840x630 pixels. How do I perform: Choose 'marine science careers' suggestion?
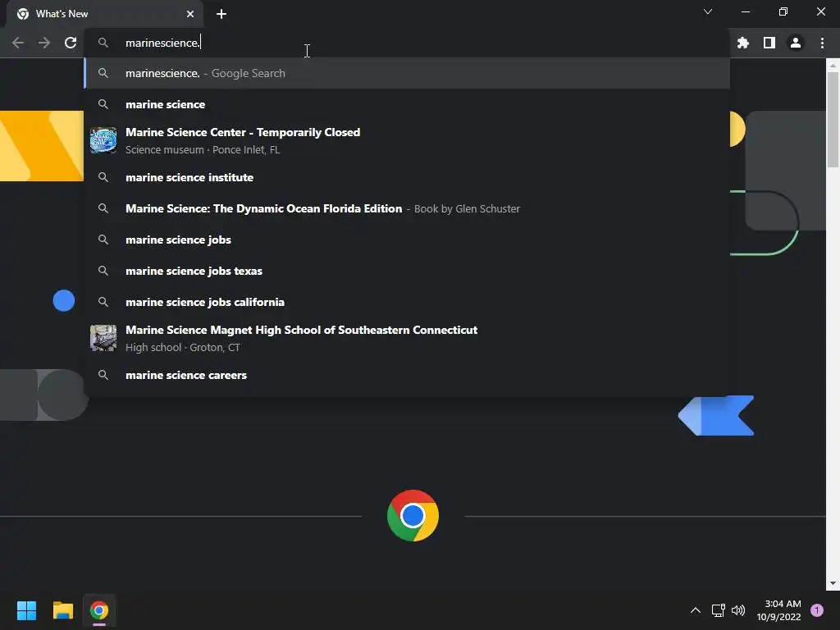point(407,375)
